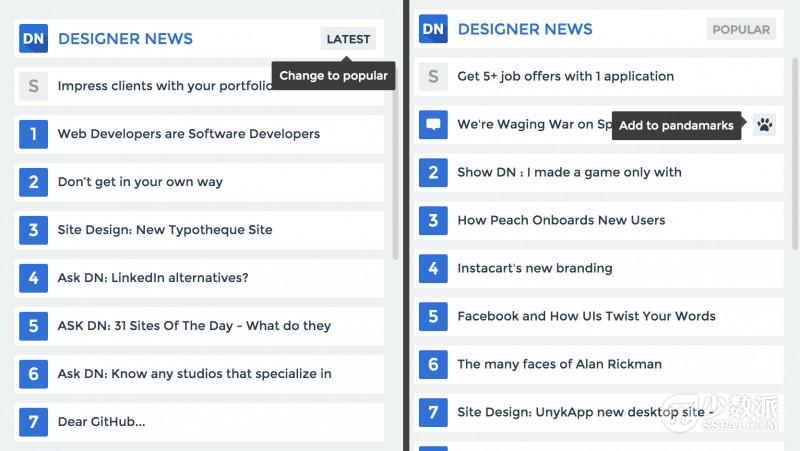Open We're Waging War on Sp story
This screenshot has height=451, width=800.
(x=534, y=124)
